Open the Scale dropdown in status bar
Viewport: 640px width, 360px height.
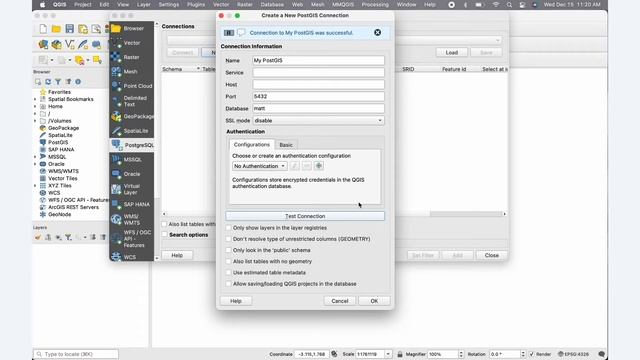coord(388,354)
